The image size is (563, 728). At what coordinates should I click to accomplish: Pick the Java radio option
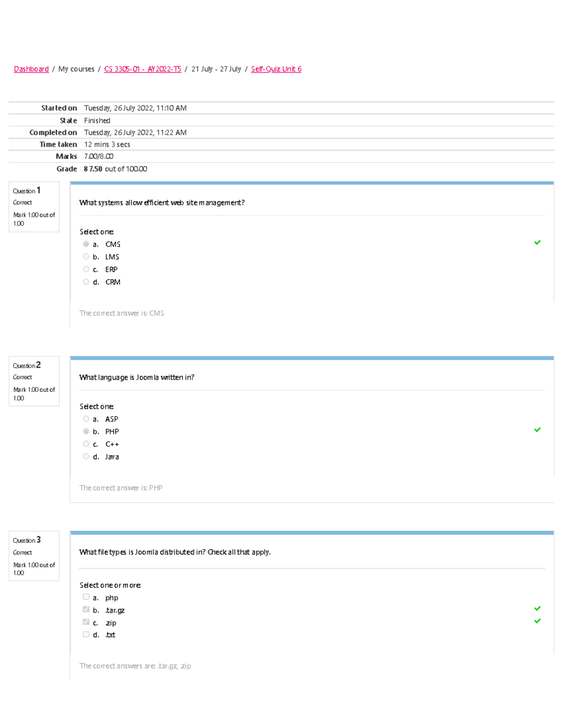[x=86, y=456]
